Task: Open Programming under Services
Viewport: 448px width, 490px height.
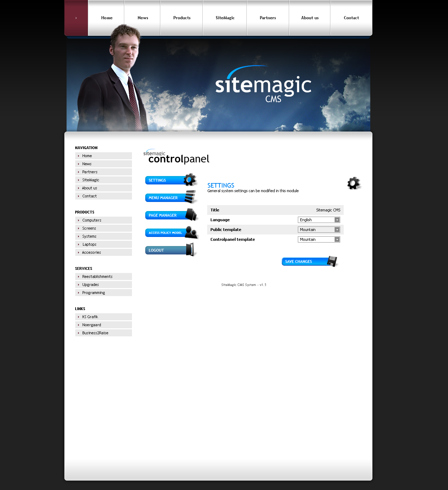Action: (104, 293)
